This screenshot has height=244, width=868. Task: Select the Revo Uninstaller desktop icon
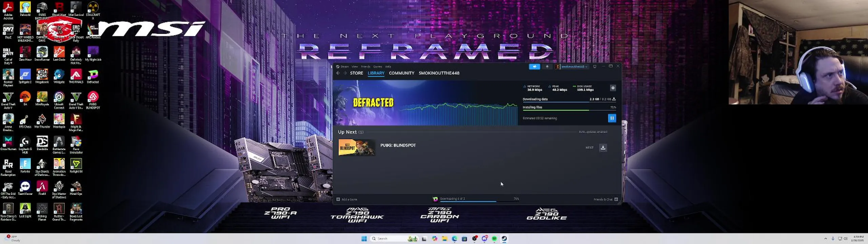point(76,145)
